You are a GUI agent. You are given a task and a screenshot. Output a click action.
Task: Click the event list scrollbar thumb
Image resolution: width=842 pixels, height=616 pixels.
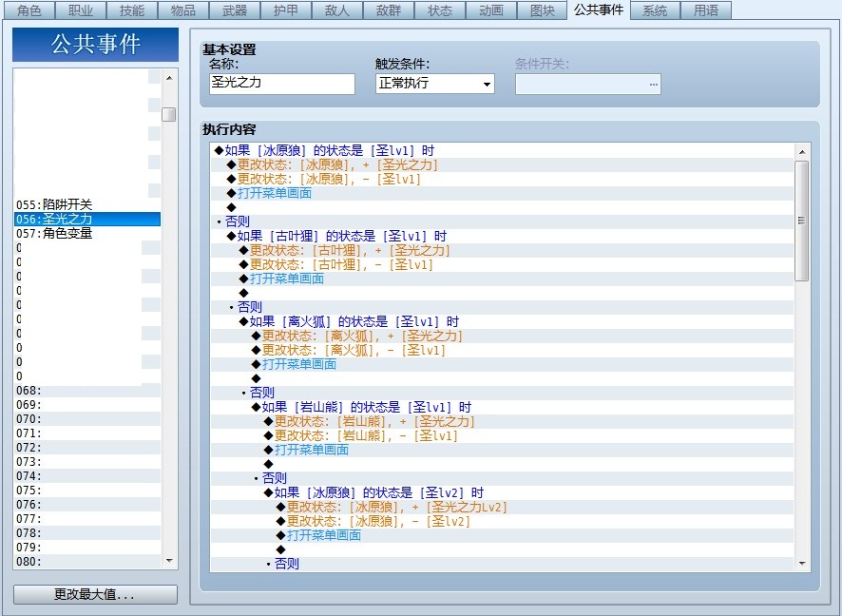click(169, 114)
